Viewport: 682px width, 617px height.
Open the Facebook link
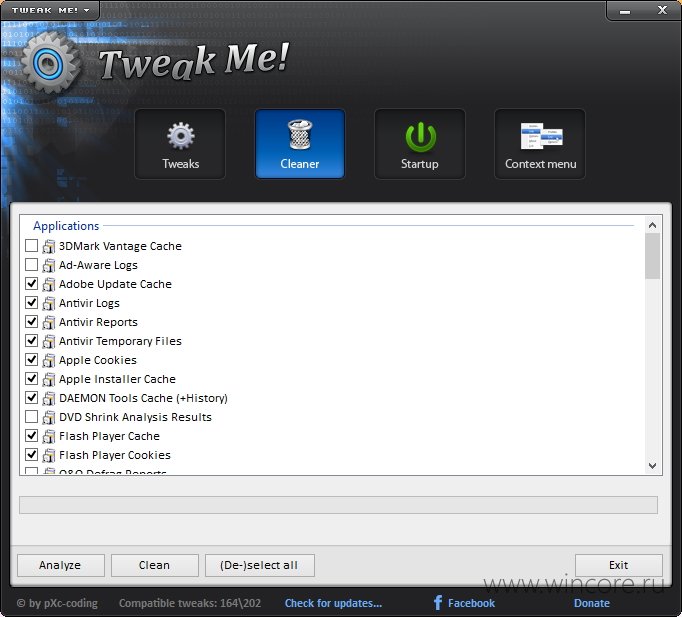pos(471,603)
